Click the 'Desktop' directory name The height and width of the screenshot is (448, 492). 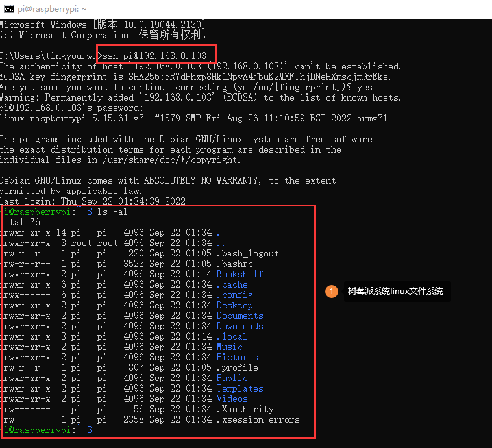pos(235,305)
